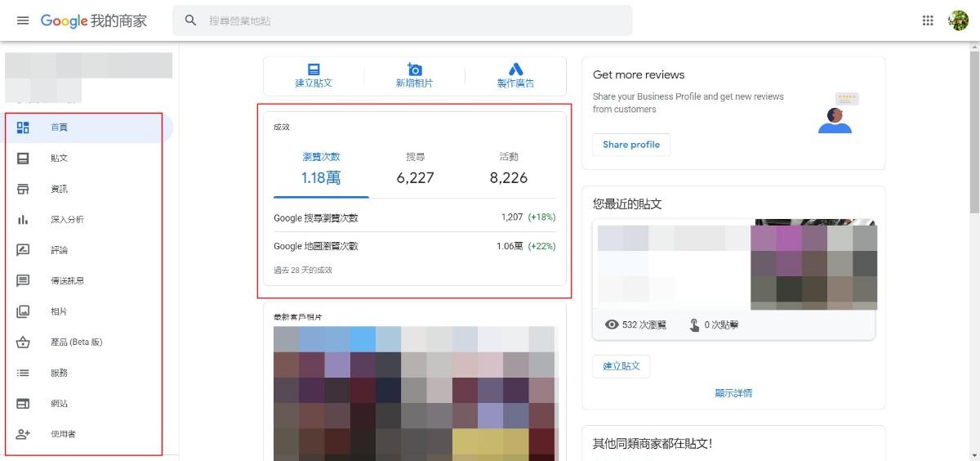
Task: Click the 新增相片 camera icon
Action: click(415, 69)
